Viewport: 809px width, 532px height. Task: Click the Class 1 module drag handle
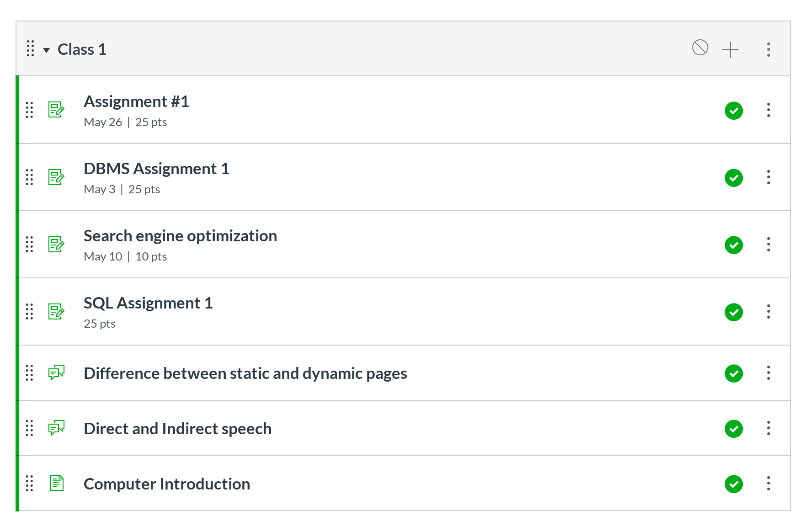pyautogui.click(x=30, y=48)
